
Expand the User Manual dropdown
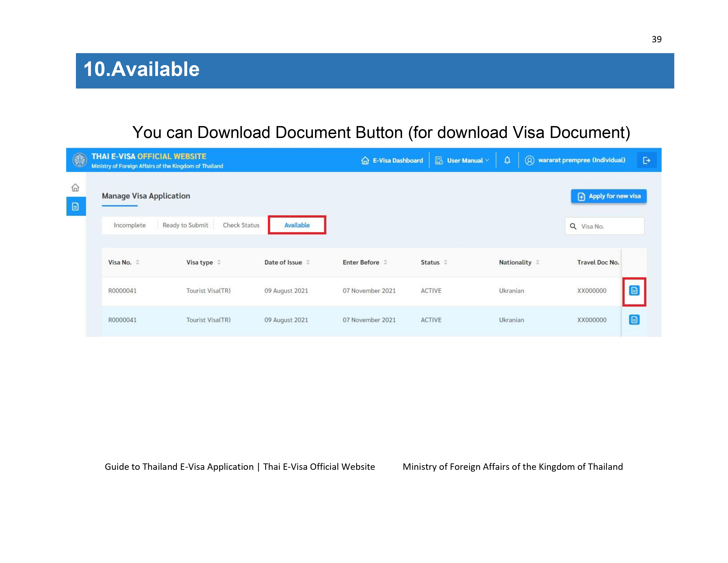coord(462,161)
